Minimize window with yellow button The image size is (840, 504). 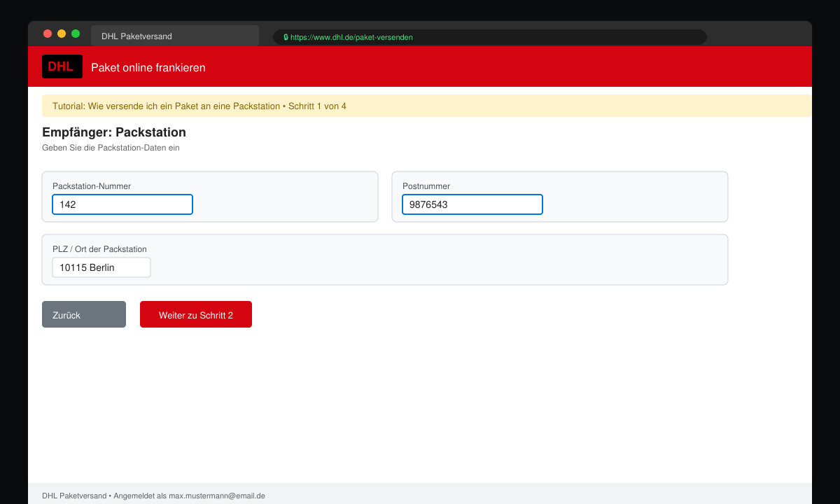coord(62,34)
